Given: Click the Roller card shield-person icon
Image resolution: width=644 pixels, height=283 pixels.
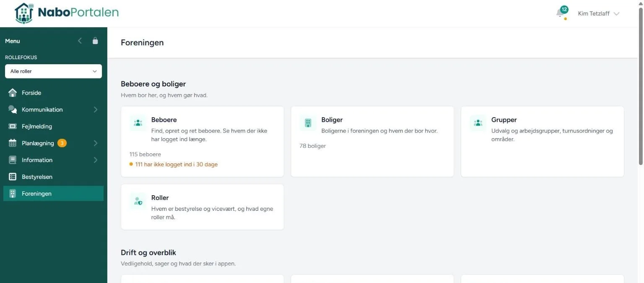Looking at the screenshot, I should tap(138, 201).
